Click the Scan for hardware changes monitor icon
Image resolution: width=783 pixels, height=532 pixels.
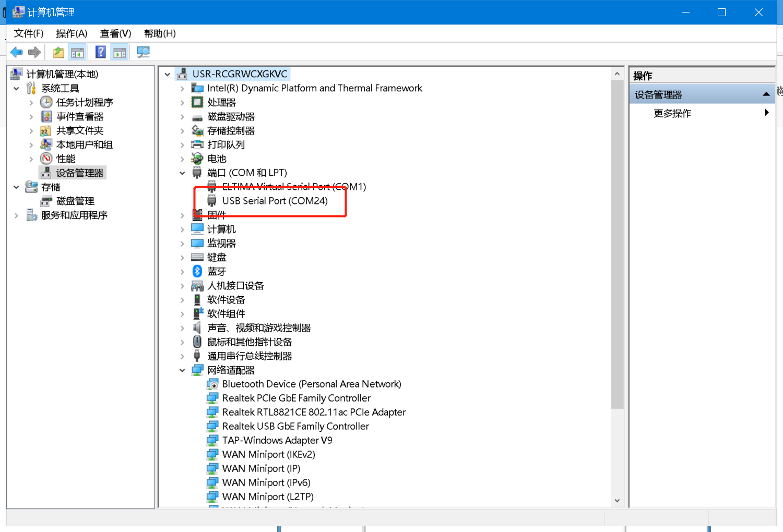143,52
